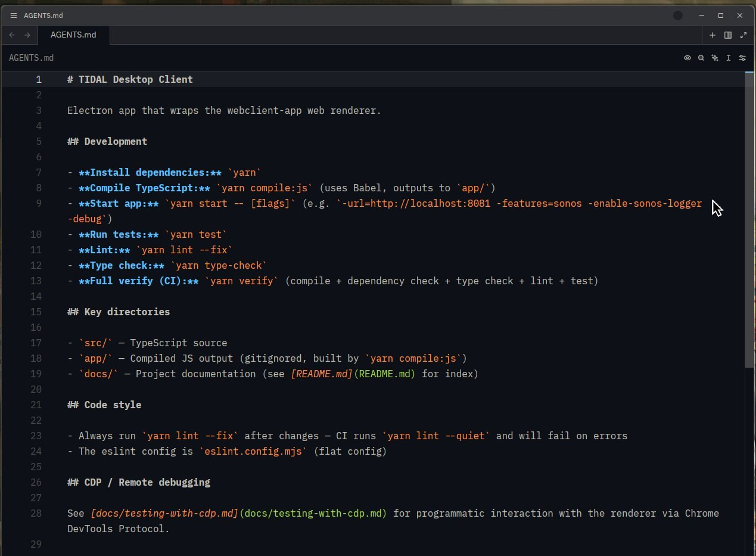
Task: Open the hamburger application menu
Action: coord(14,15)
